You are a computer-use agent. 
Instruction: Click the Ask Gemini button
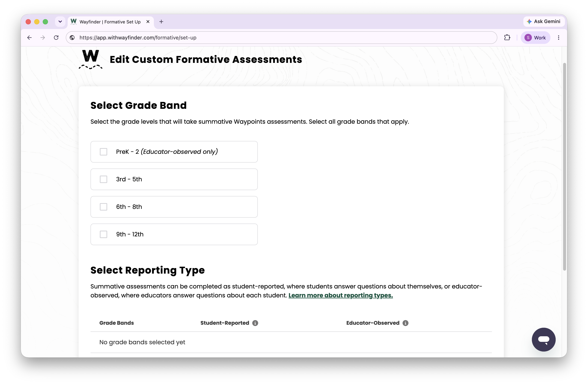pos(544,22)
